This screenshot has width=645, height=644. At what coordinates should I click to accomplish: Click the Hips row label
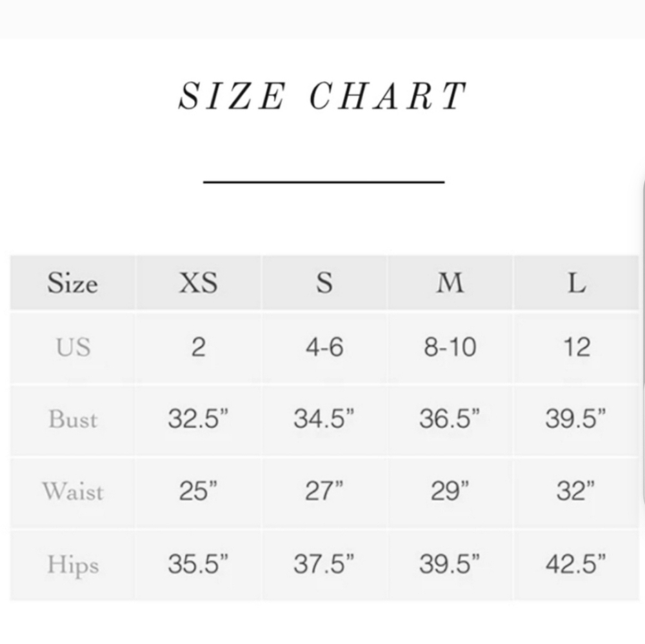pyautogui.click(x=72, y=565)
